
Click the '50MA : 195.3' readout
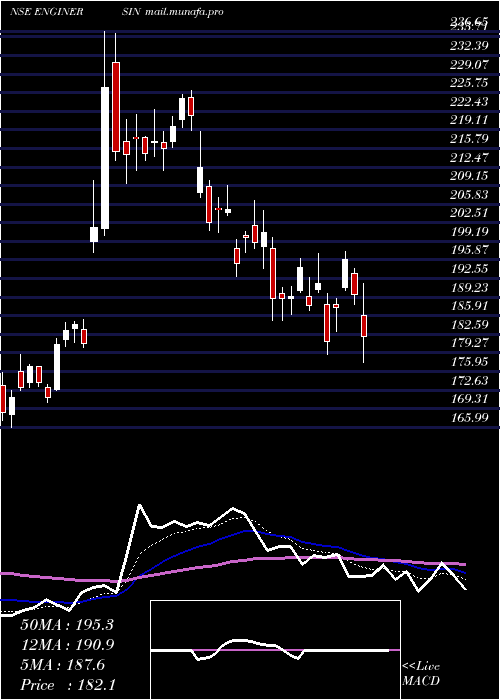click(x=67, y=624)
